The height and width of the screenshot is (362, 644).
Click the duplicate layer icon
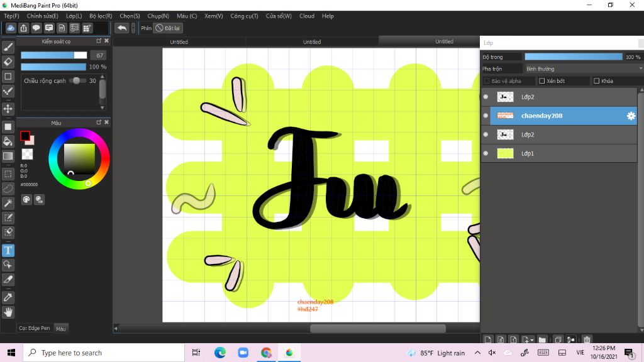click(558, 339)
